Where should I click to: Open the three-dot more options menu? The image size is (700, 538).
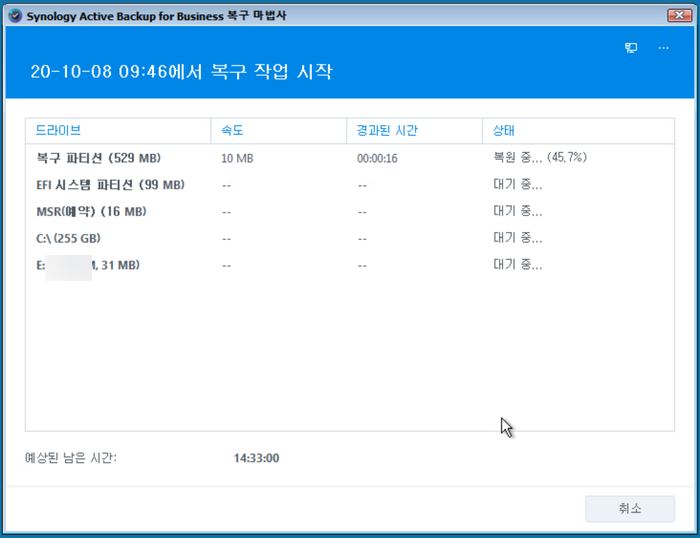tap(663, 48)
